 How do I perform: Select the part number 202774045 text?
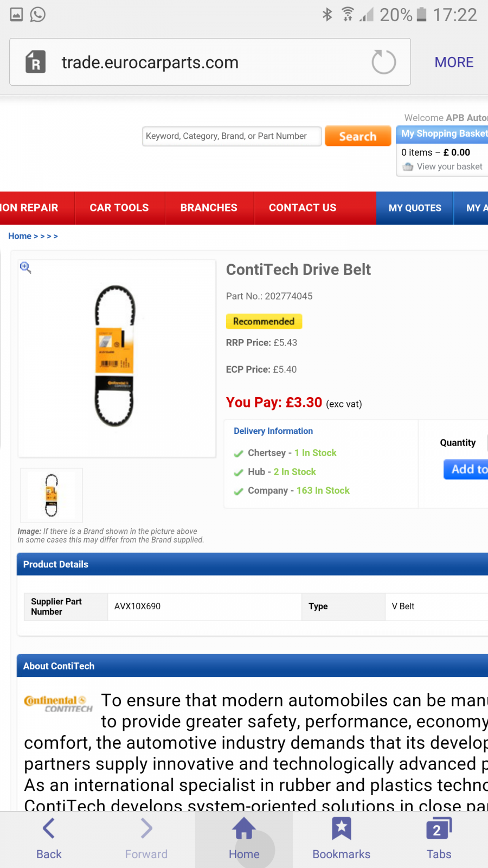[x=288, y=296]
